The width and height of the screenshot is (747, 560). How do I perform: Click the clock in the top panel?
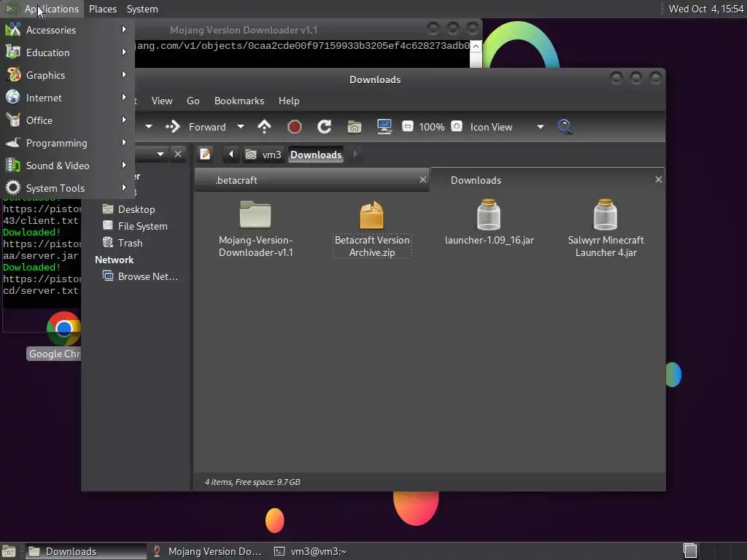[x=705, y=9]
